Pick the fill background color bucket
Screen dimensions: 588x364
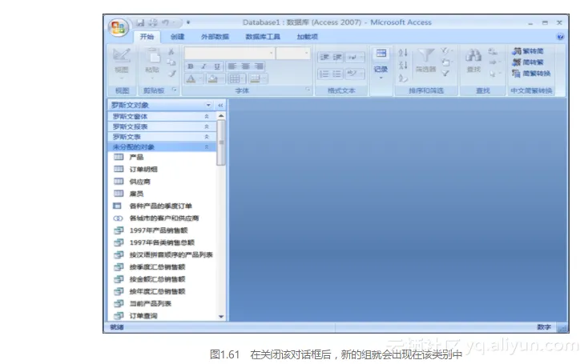tap(213, 78)
